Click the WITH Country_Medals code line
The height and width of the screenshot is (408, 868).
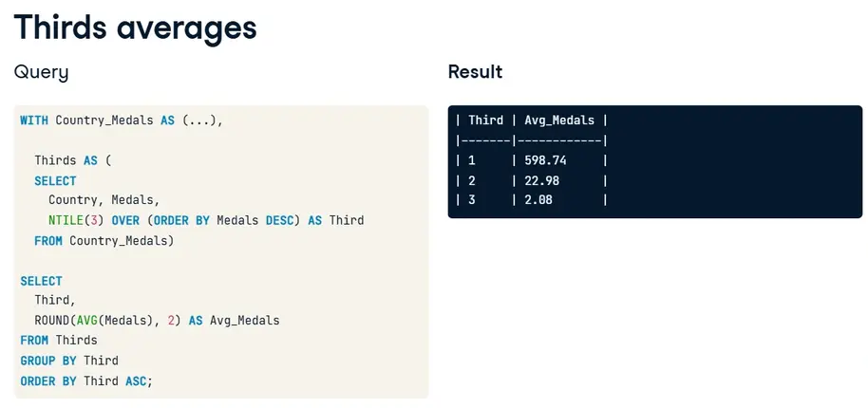point(121,121)
